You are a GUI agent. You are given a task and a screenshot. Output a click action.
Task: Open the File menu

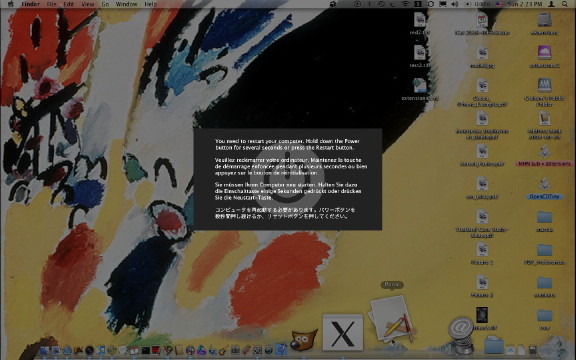[x=51, y=4]
